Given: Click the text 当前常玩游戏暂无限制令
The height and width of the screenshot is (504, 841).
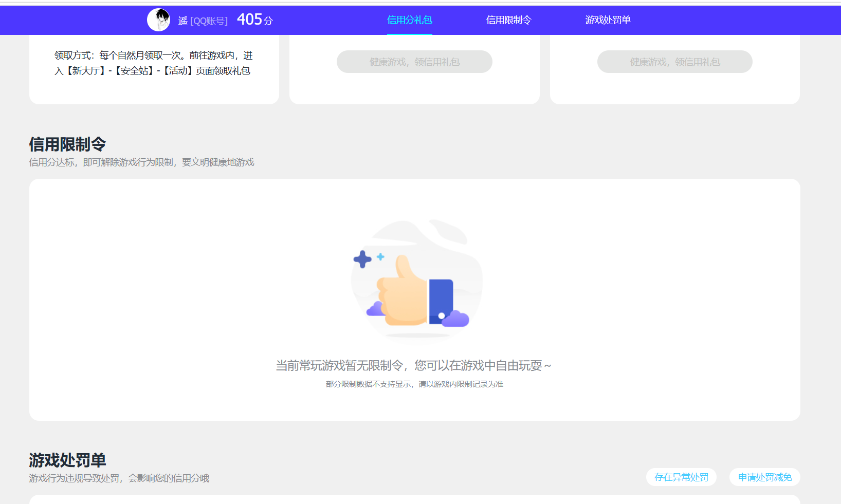Looking at the screenshot, I should point(339,365).
